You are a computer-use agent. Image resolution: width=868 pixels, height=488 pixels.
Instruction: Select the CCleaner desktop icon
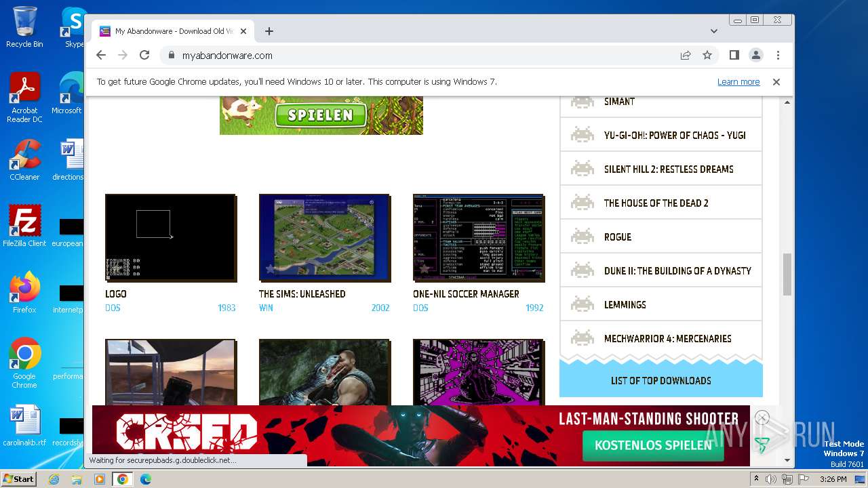pyautogui.click(x=24, y=160)
